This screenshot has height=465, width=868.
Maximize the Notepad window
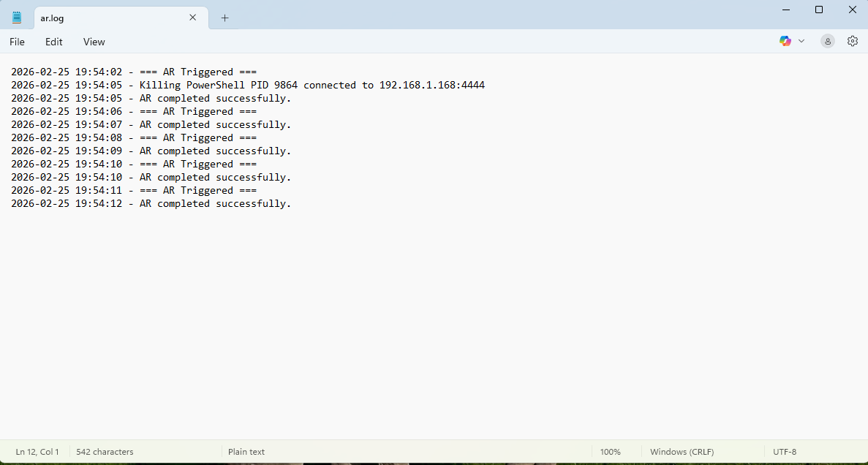(x=819, y=10)
